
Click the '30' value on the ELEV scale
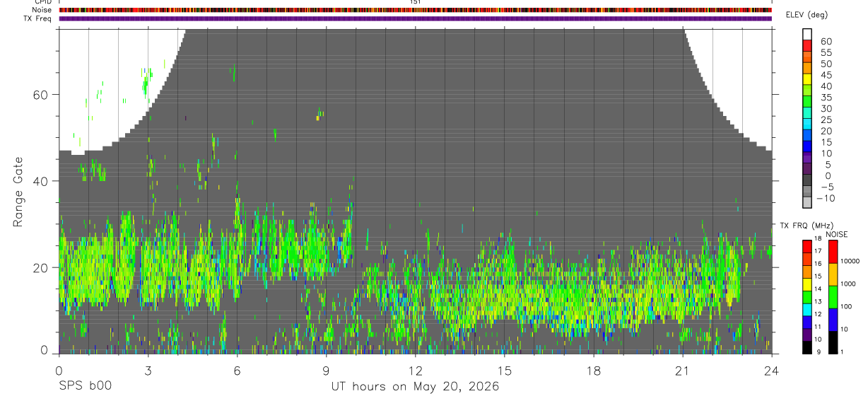pyautogui.click(x=826, y=109)
